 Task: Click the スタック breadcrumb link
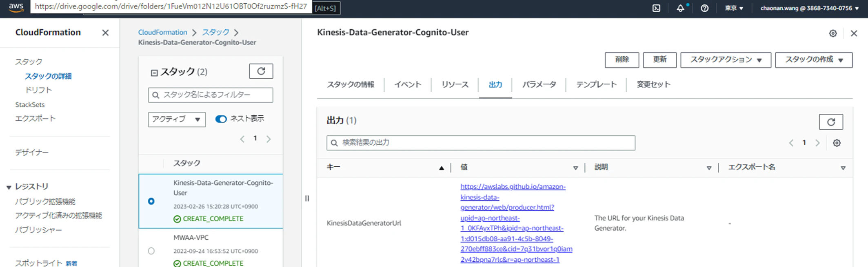[216, 32]
